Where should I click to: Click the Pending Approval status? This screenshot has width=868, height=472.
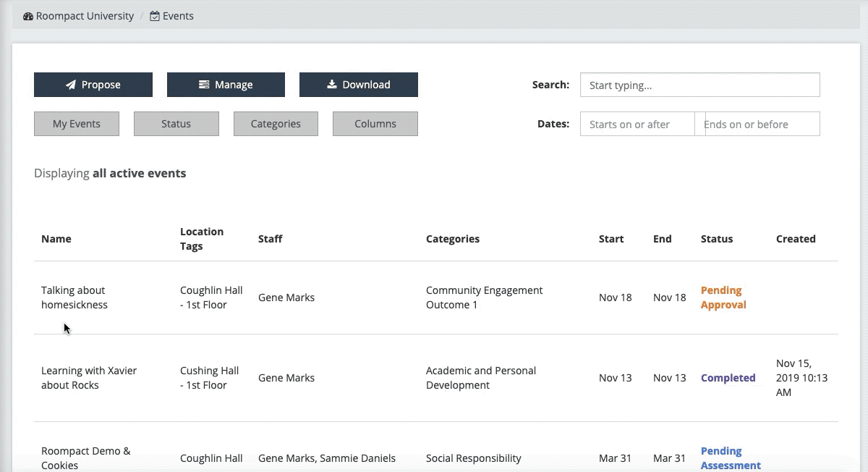[x=723, y=298]
